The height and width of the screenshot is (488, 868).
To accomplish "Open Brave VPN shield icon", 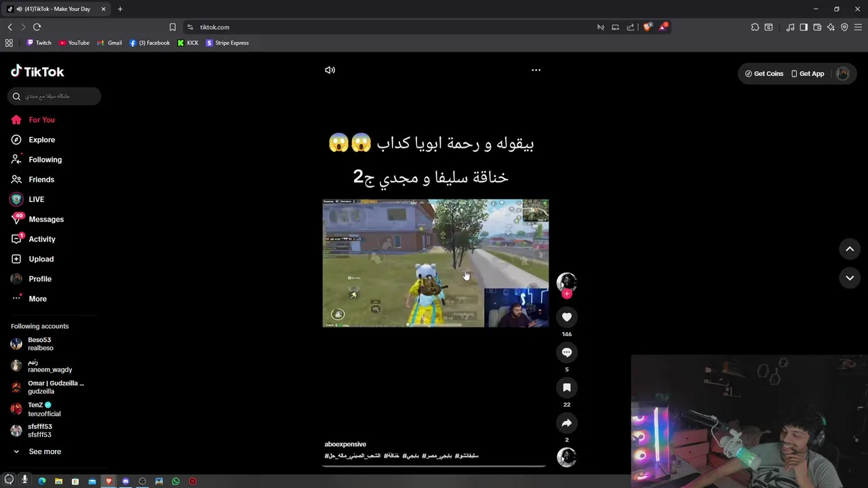I will [844, 27].
